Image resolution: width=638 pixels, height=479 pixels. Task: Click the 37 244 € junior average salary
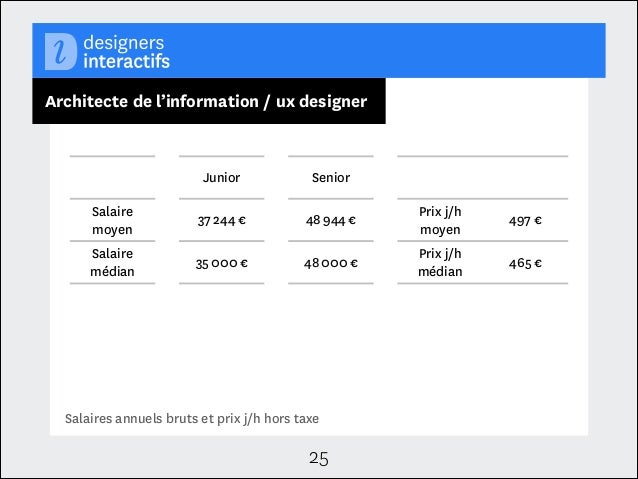(x=221, y=221)
